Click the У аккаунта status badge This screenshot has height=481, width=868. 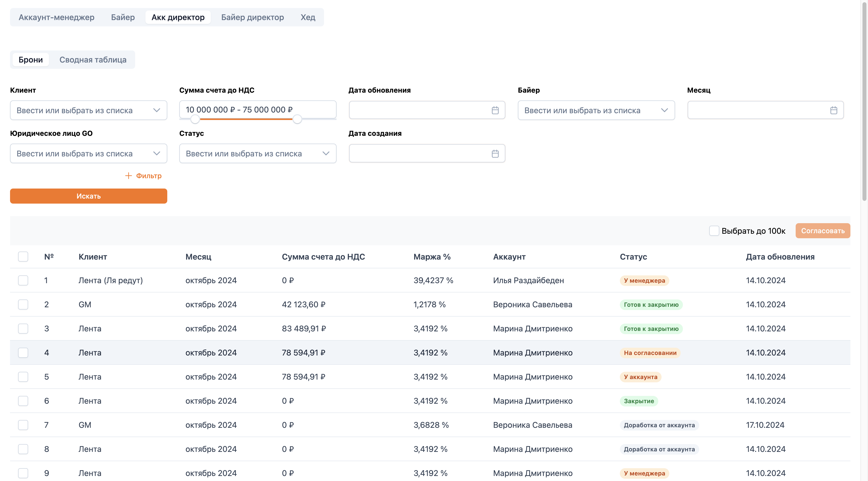640,377
